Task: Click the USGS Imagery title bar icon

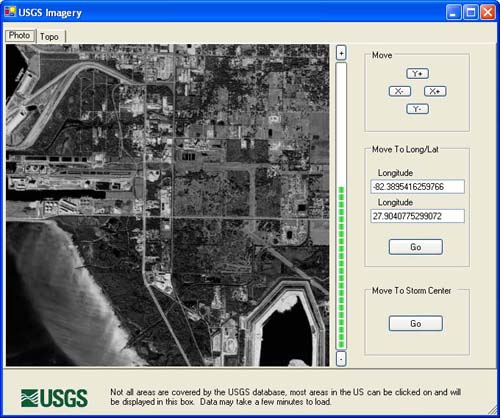Action: [10, 12]
